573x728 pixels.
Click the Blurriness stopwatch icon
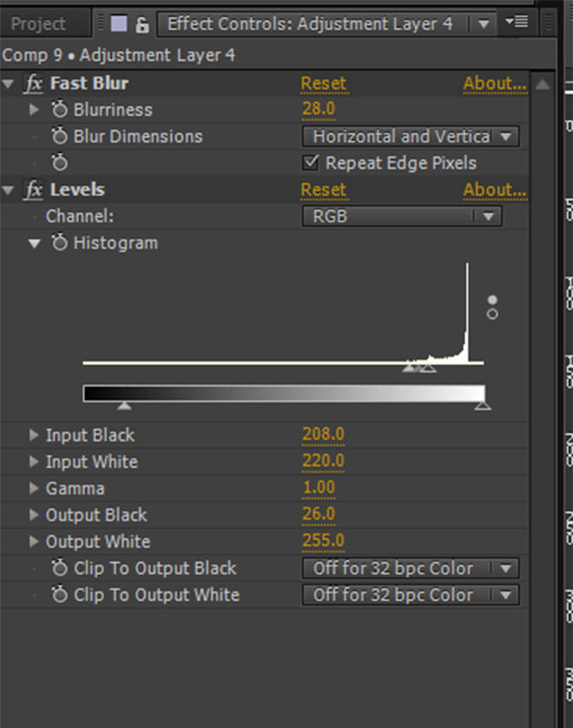pos(59,110)
